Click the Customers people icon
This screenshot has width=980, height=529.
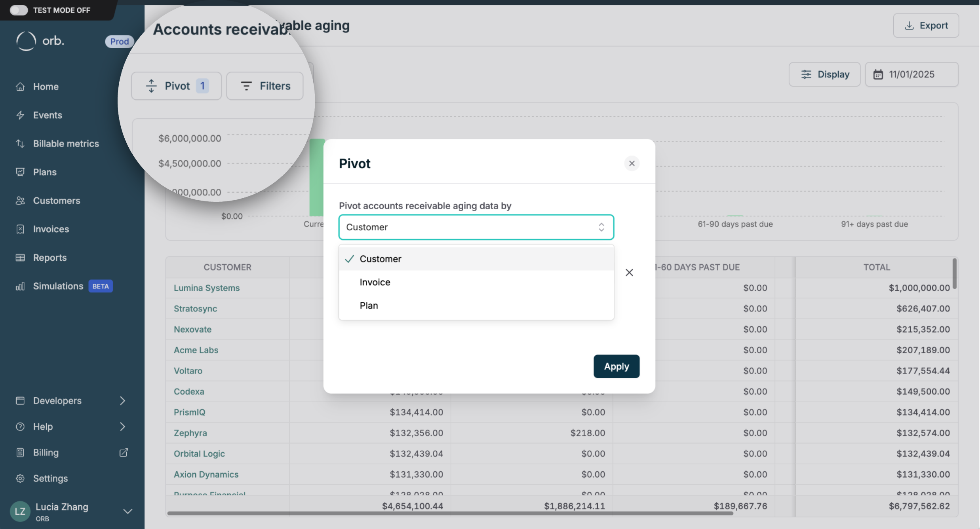click(20, 201)
